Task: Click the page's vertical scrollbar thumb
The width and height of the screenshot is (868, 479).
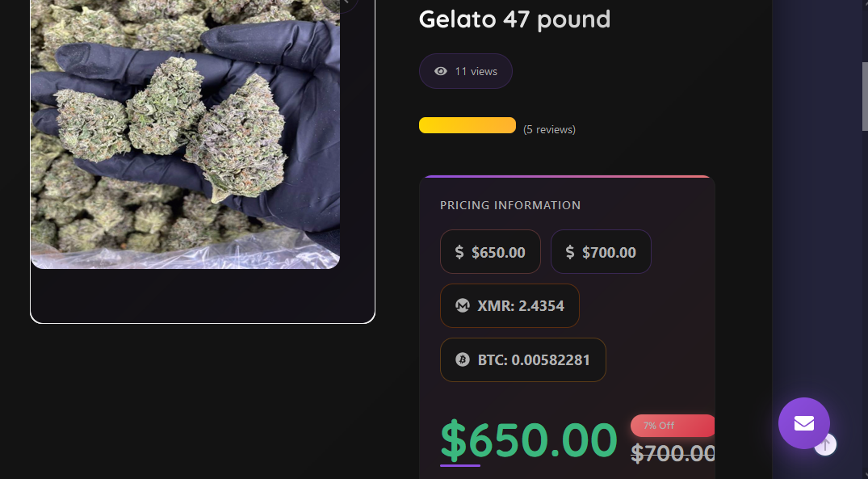Action: [x=865, y=97]
